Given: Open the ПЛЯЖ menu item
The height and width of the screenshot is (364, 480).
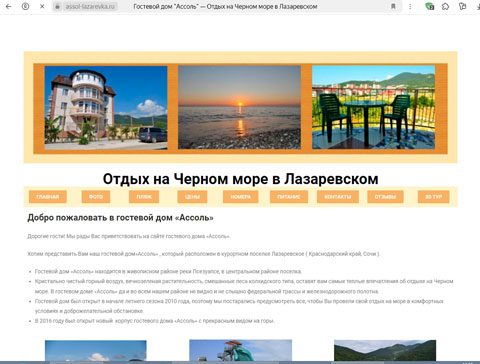Looking at the screenshot, I should pos(144,197).
